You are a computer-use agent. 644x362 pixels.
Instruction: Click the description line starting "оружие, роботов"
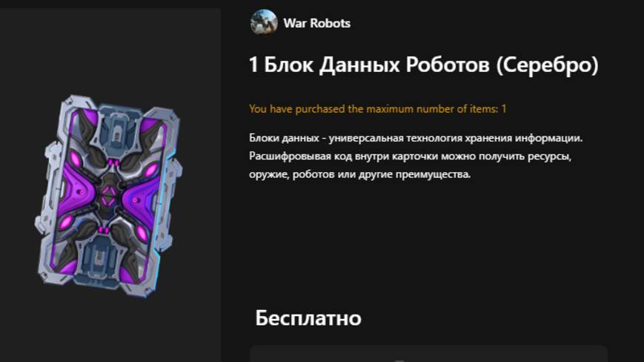click(x=359, y=174)
